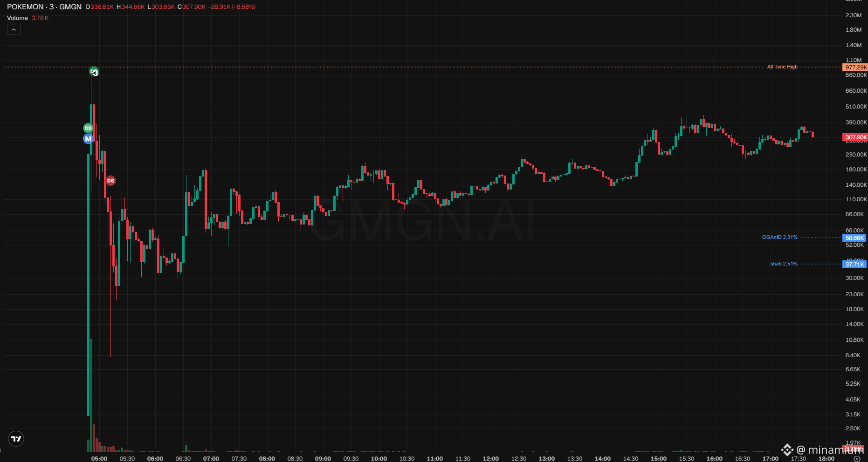Click the 10:00 time axis label
868x462 pixels.
click(x=379, y=459)
